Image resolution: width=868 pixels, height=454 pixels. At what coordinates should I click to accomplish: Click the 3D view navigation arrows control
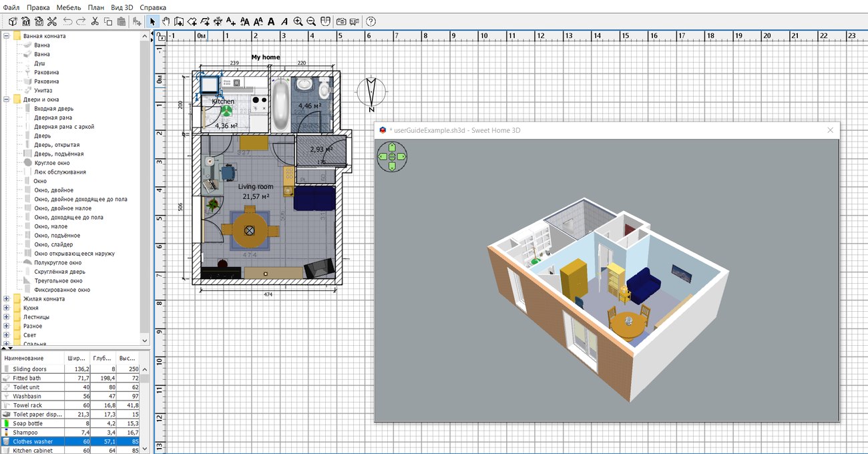pos(392,157)
